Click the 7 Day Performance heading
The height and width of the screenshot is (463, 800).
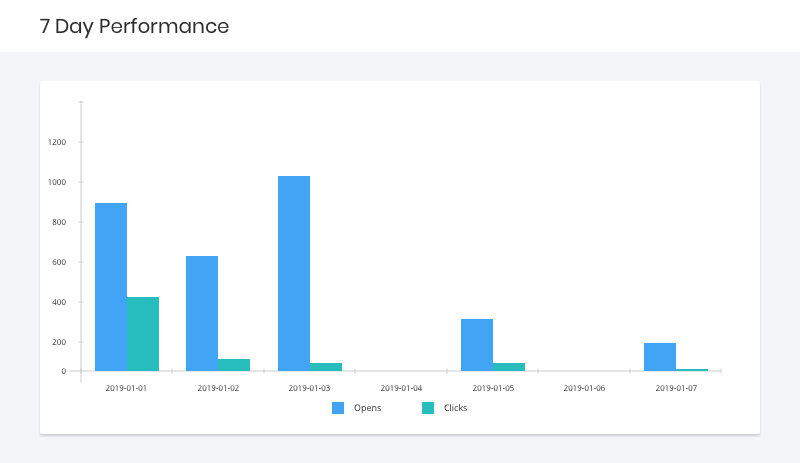coord(134,26)
